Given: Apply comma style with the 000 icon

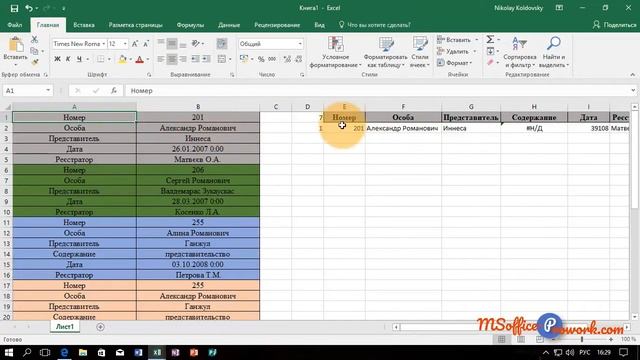Looking at the screenshot, I should coord(272,59).
